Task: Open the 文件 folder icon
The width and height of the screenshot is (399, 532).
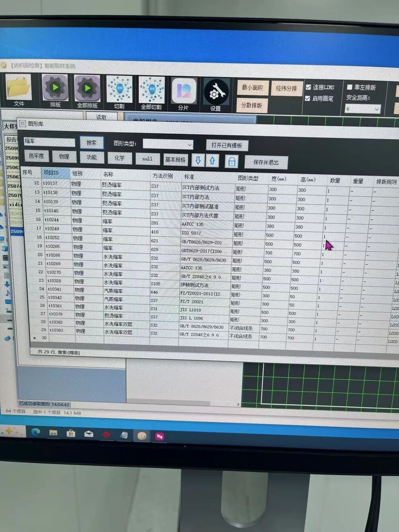Action: (18, 88)
